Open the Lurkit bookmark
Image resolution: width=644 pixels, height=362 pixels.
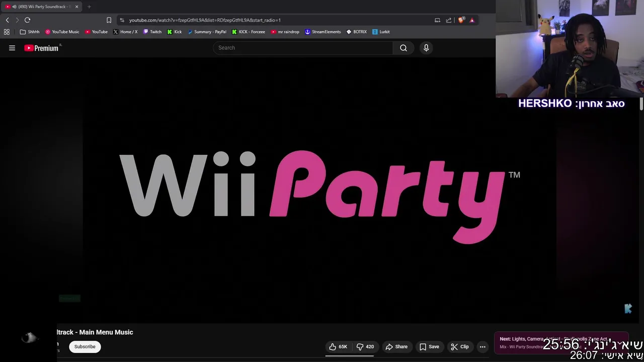click(381, 32)
